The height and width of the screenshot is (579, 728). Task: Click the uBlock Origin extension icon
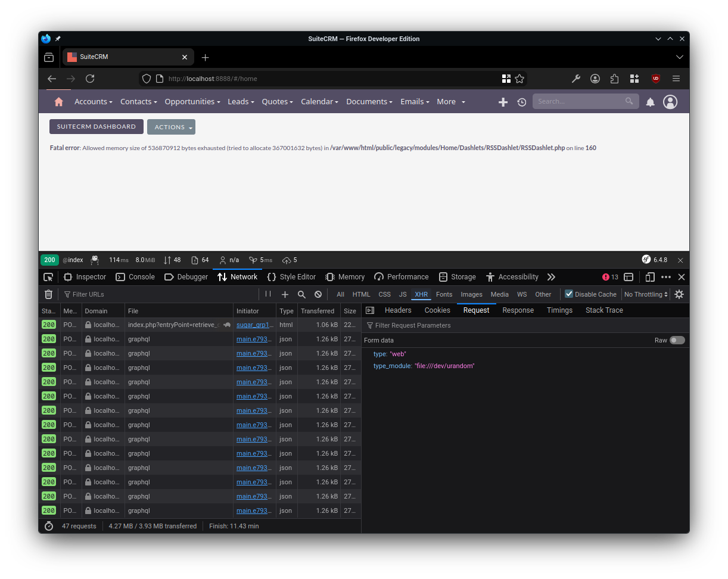pos(655,78)
